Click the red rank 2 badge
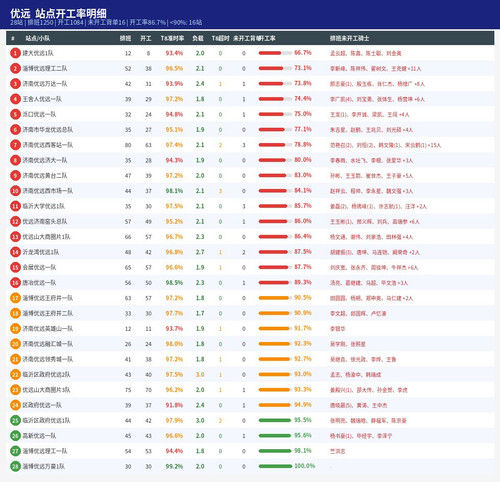Screen dimensions: 500x482 pos(15,69)
